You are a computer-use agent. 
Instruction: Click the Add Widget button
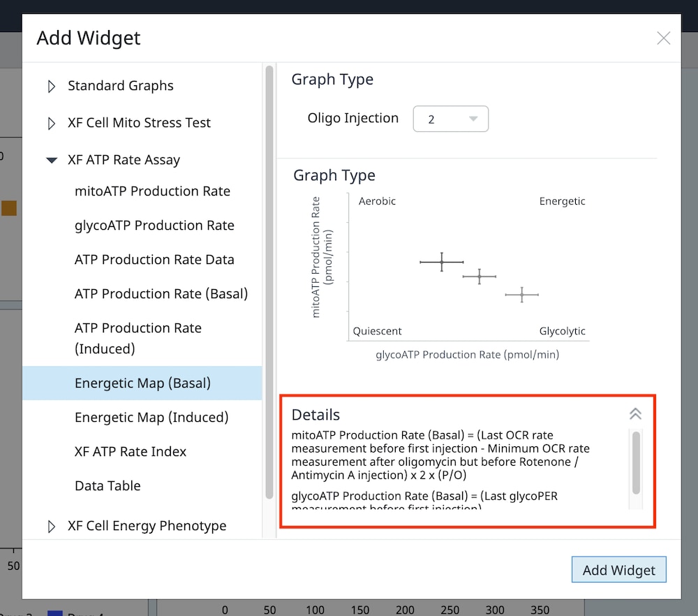coord(618,570)
